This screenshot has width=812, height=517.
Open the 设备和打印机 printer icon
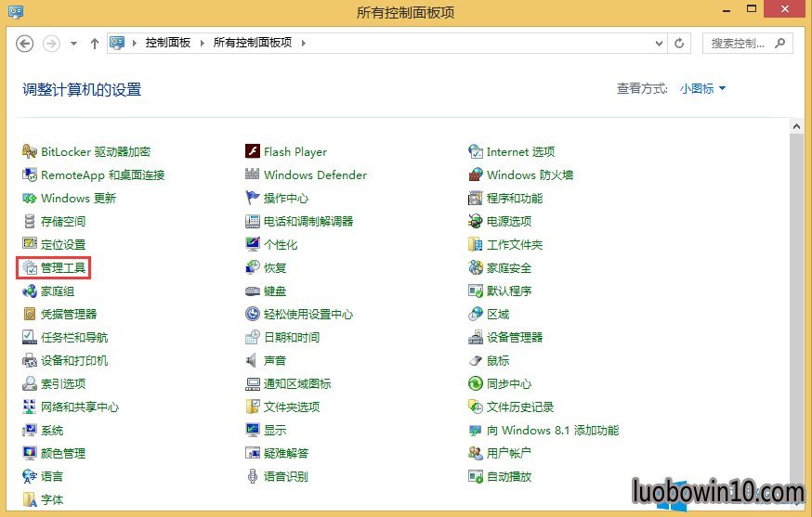click(x=30, y=361)
